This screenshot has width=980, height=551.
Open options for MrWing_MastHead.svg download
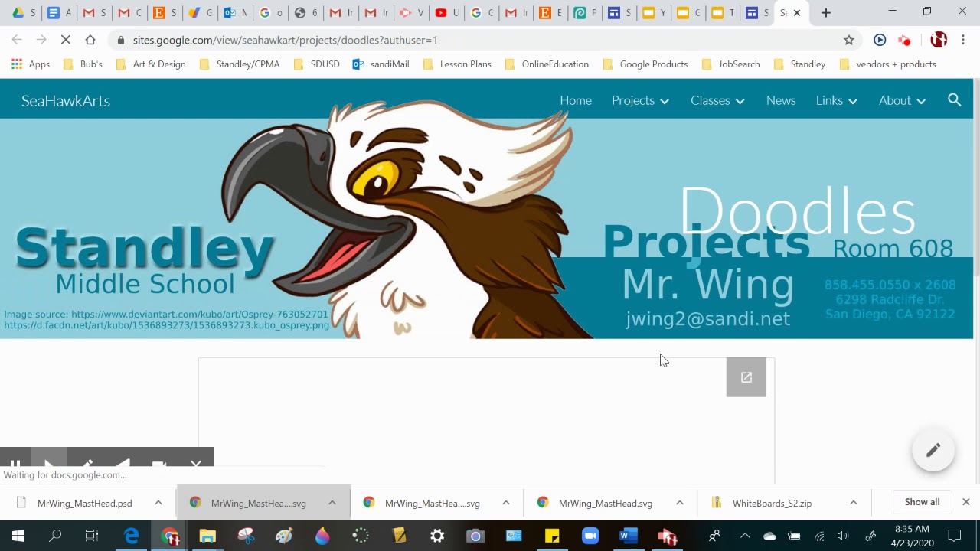[679, 503]
